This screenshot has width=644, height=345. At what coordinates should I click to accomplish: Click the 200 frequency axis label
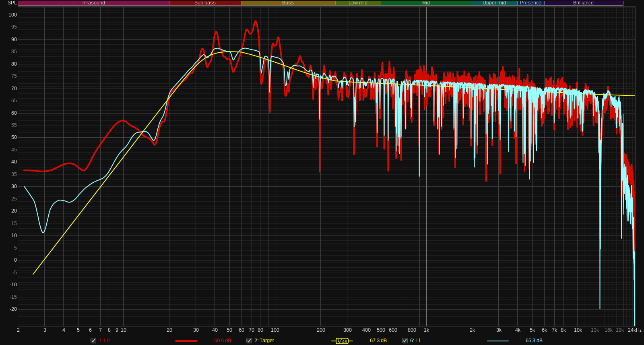pyautogui.click(x=321, y=330)
